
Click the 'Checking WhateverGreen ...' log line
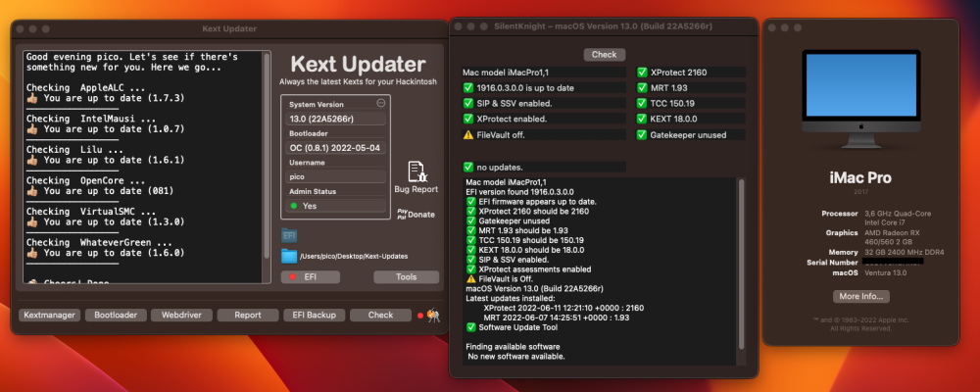click(99, 243)
